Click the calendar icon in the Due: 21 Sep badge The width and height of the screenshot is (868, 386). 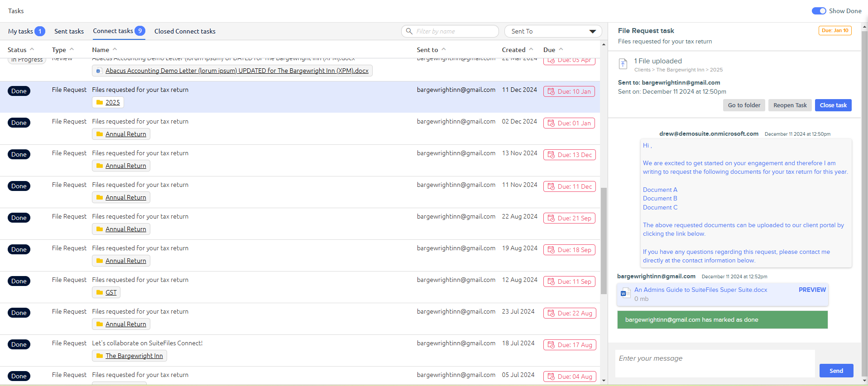click(x=551, y=218)
